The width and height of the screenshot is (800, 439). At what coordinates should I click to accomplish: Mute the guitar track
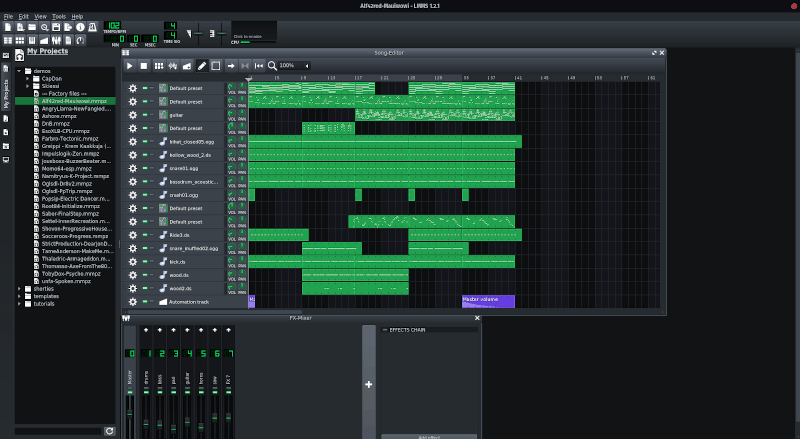[x=145, y=114]
